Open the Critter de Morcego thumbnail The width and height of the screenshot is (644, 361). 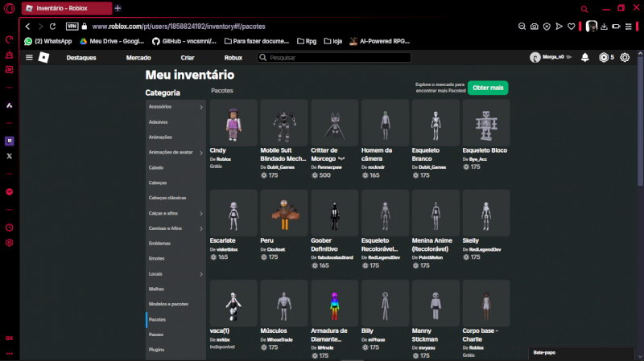point(334,123)
